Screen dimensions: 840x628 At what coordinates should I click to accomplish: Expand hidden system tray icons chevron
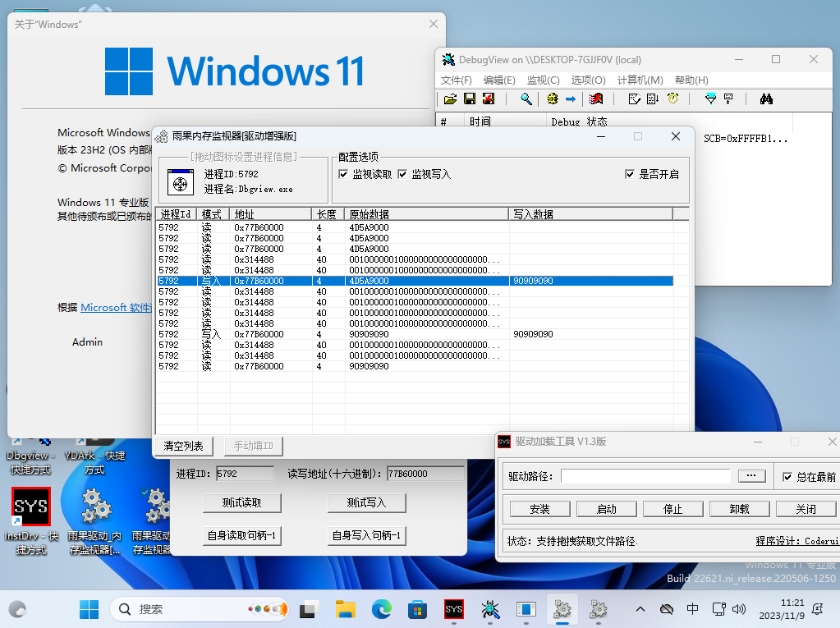(640, 609)
